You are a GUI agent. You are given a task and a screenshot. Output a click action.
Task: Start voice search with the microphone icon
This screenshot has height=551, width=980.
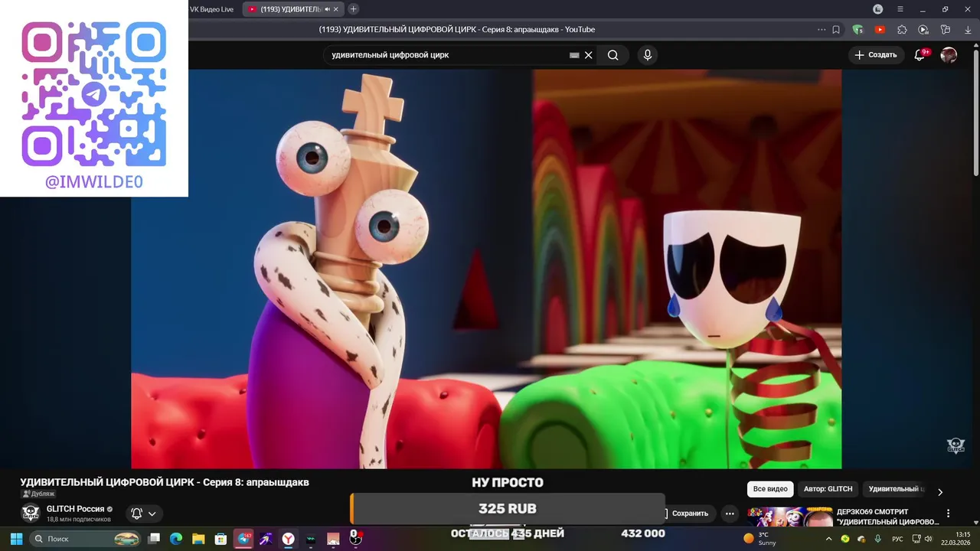click(648, 55)
